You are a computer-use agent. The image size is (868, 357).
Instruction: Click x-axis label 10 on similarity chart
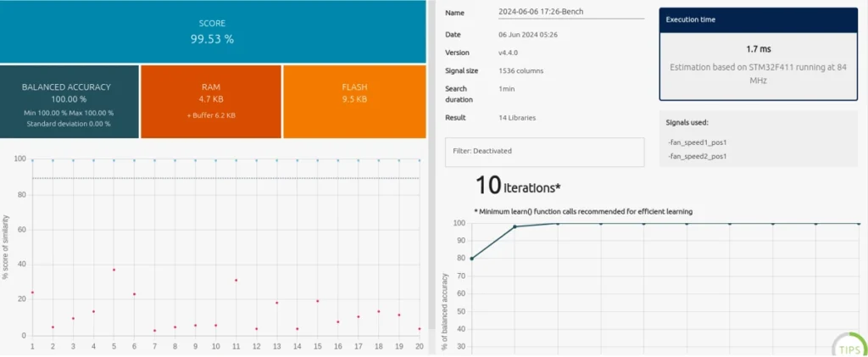tap(215, 347)
